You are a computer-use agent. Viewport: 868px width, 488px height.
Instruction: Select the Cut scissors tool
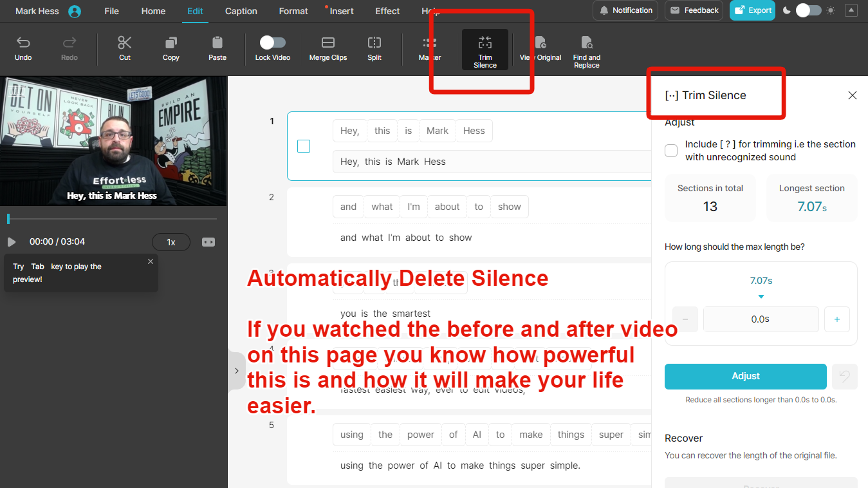point(125,48)
